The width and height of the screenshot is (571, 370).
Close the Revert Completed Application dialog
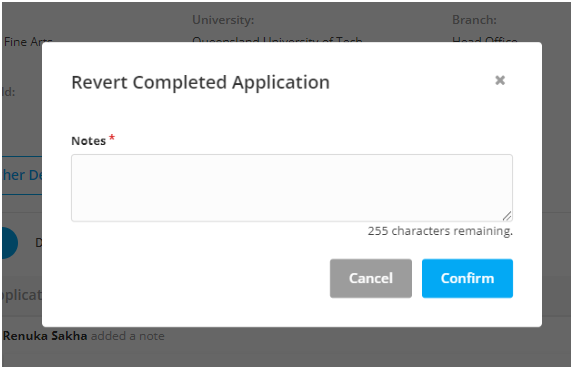(500, 80)
